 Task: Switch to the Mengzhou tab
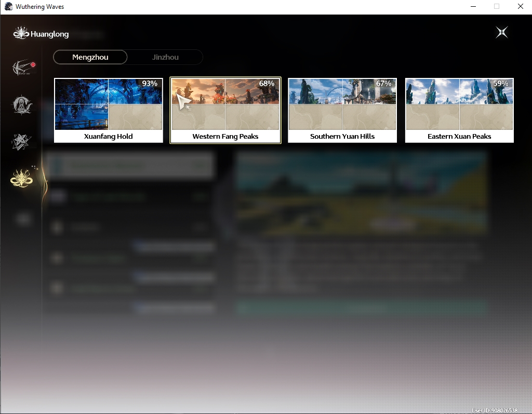click(x=90, y=57)
